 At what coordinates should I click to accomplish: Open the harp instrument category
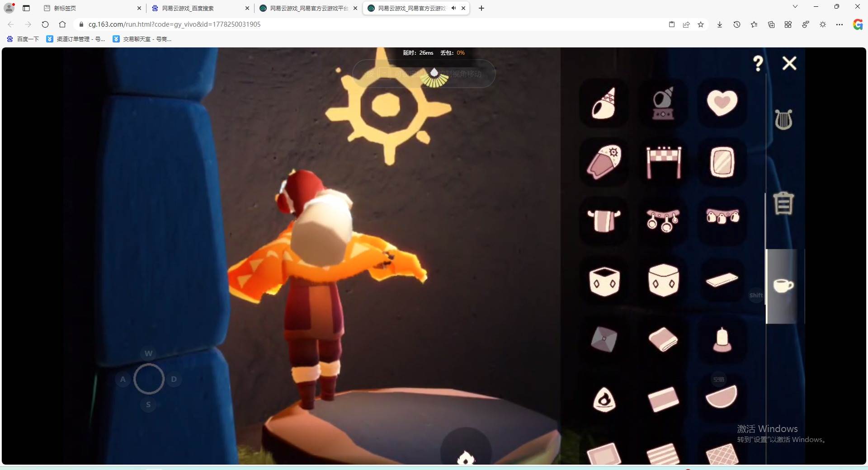click(783, 120)
